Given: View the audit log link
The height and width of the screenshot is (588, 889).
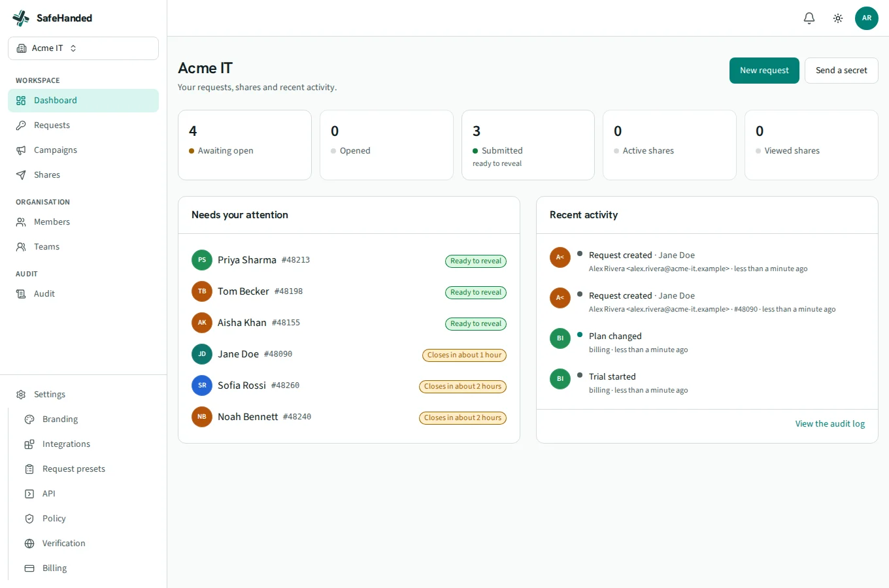Looking at the screenshot, I should tap(830, 424).
